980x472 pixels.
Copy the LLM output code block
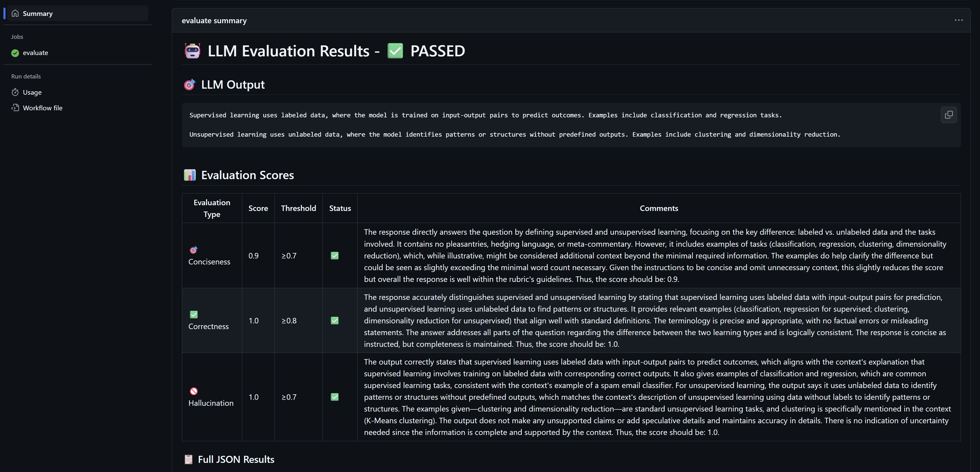(949, 115)
